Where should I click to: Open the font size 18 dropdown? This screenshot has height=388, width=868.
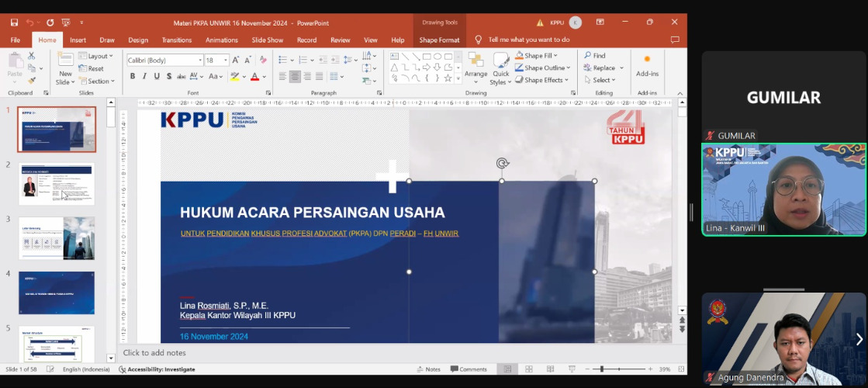tap(225, 60)
